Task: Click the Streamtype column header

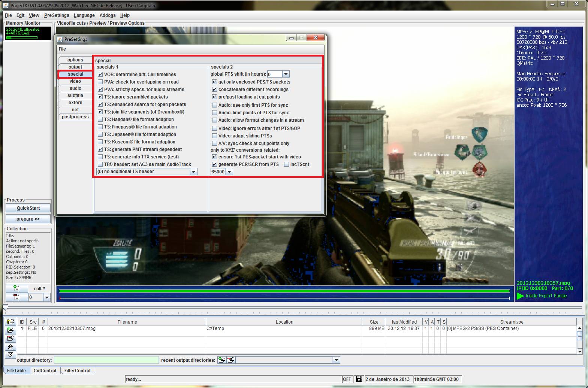Action: [512, 322]
